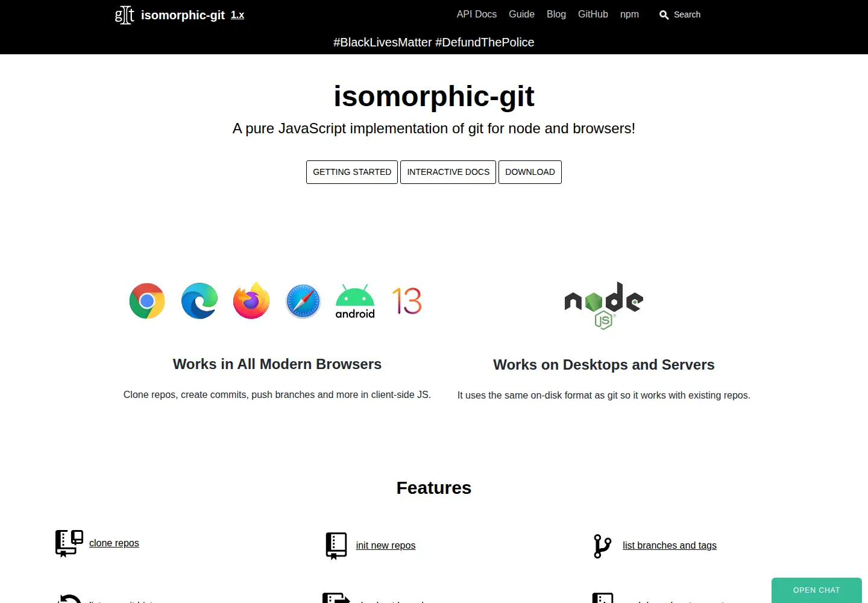Open the chat widget button
Screen dimensions: 868x603
[817, 590]
